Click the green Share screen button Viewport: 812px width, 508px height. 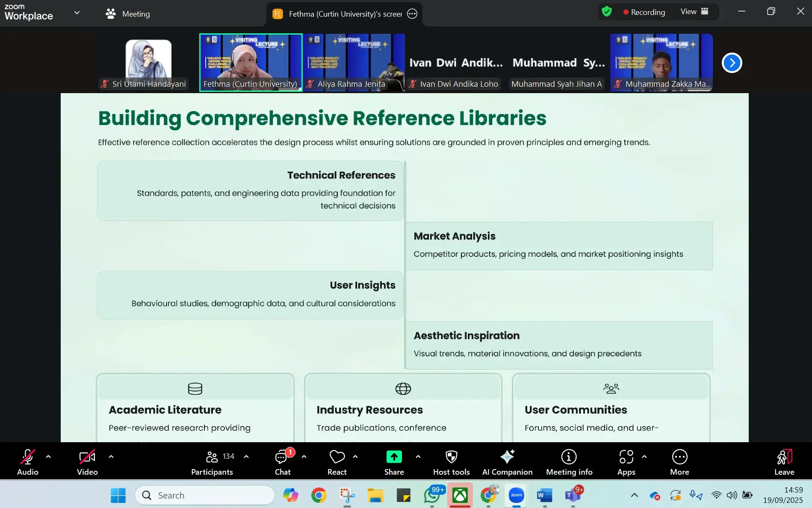pos(394,457)
